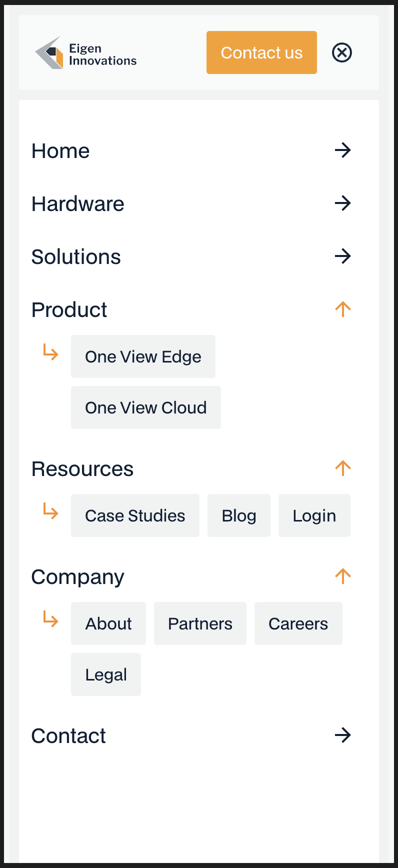Go to Case Studies
The width and height of the screenshot is (398, 868).
tap(135, 515)
